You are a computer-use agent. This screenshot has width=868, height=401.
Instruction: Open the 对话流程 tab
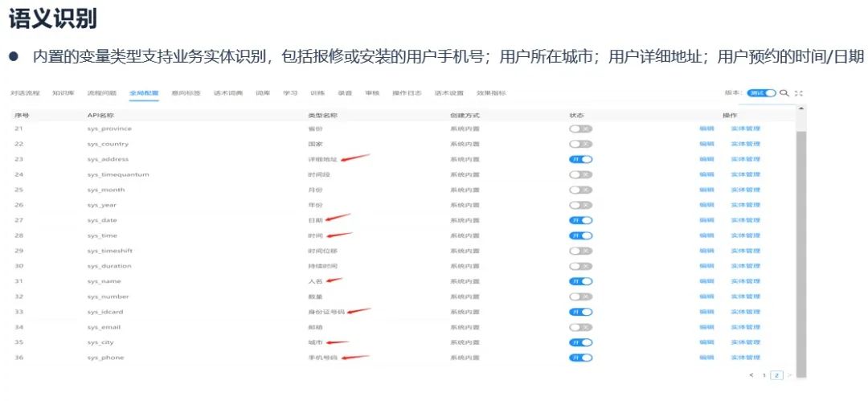(26, 93)
